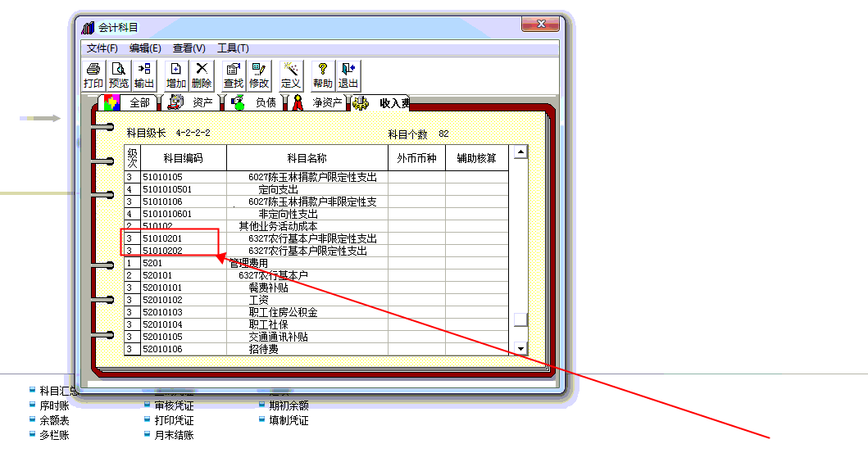Open the 工具(T) menu
This screenshot has width=868, height=462.
coord(233,48)
